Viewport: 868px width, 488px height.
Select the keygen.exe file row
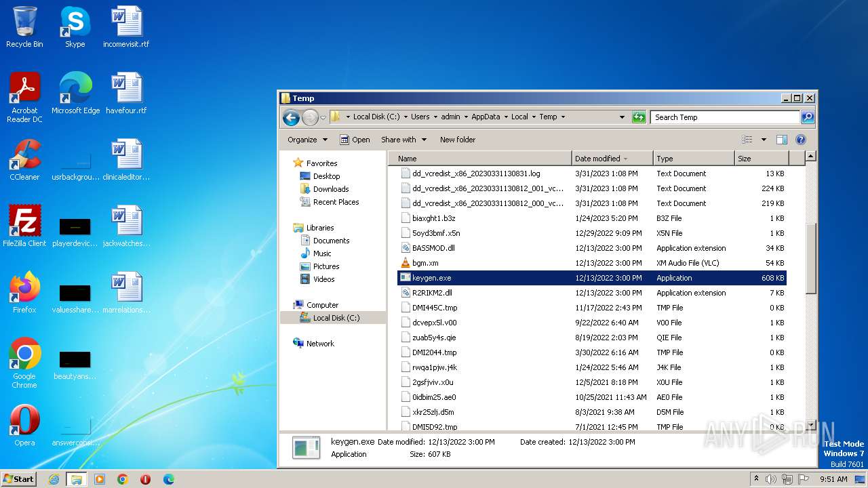(x=591, y=278)
